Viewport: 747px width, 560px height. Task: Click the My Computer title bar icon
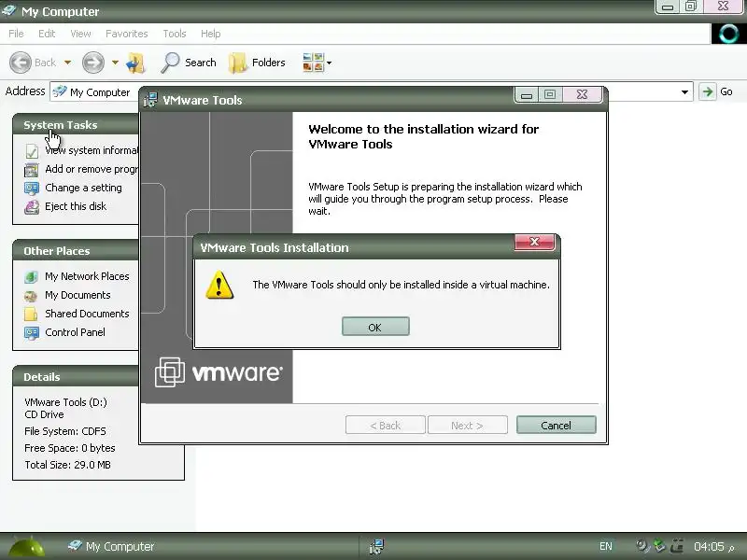9,10
